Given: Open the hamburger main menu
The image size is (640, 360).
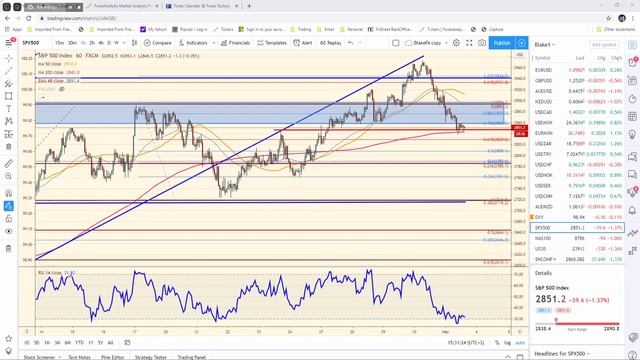Looking at the screenshot, I should 9,43.
